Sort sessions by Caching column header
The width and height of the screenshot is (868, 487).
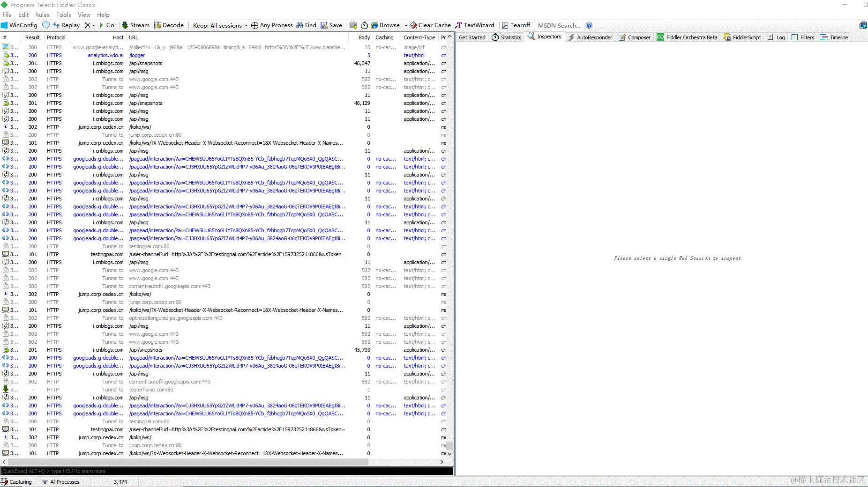click(x=386, y=37)
